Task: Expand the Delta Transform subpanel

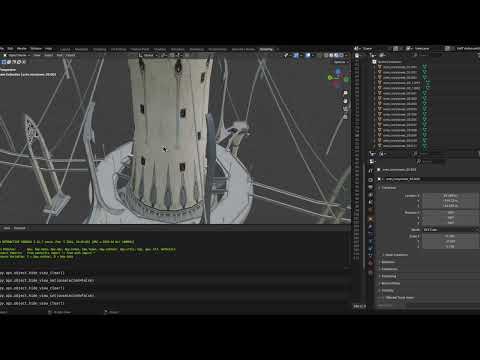Action: point(395,255)
